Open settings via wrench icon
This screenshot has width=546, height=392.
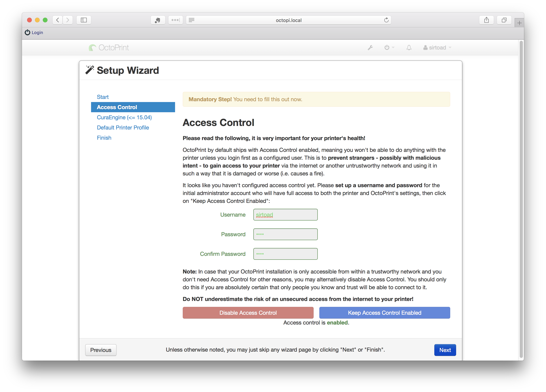click(x=370, y=48)
